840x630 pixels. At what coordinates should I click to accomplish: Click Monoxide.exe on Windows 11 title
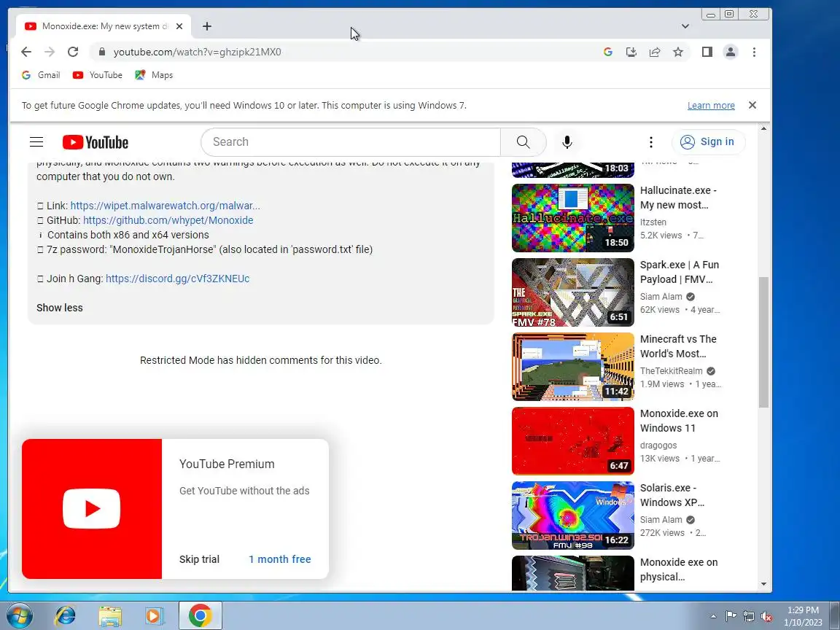679,421
